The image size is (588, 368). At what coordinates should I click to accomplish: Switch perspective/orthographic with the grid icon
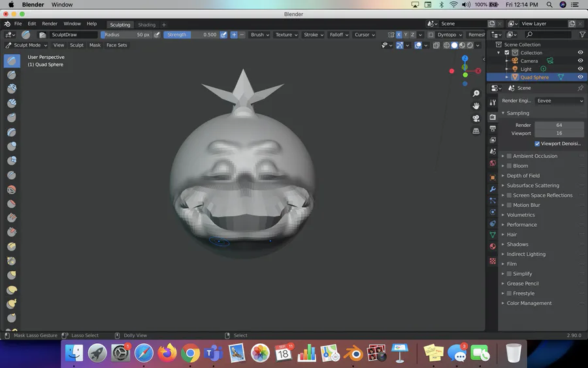pos(476,131)
